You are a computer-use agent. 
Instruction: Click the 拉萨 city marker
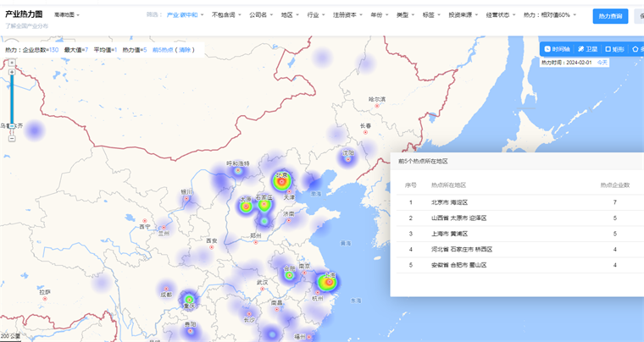pyautogui.click(x=45, y=299)
